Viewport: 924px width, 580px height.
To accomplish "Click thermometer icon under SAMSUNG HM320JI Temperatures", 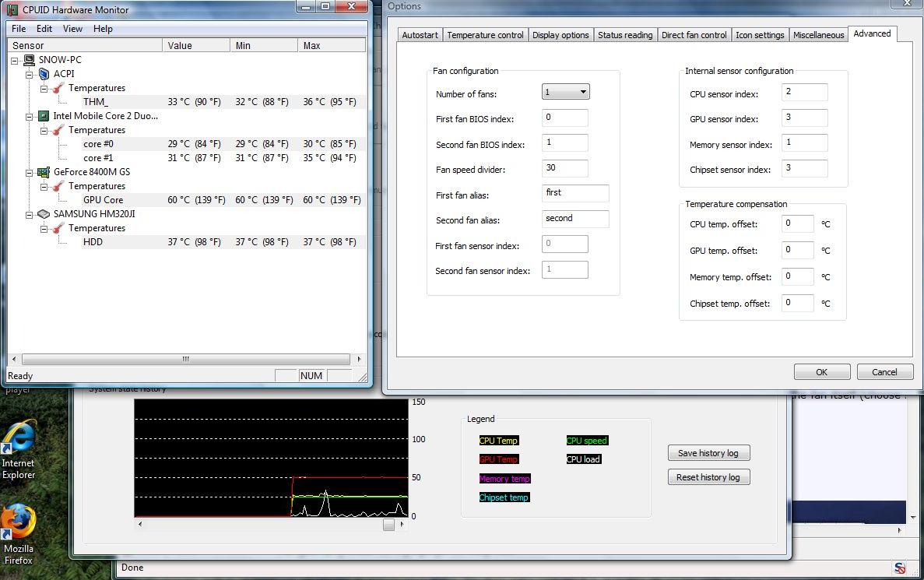I will [58, 228].
